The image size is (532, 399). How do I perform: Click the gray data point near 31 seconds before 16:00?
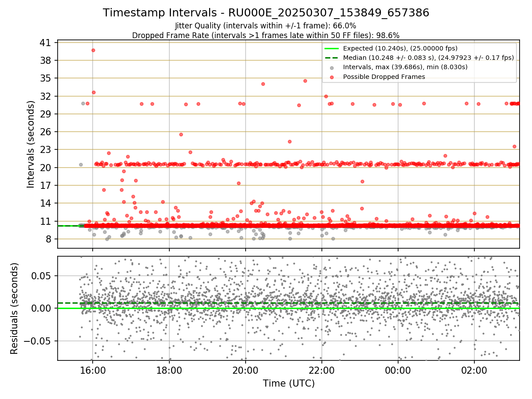[83, 103]
